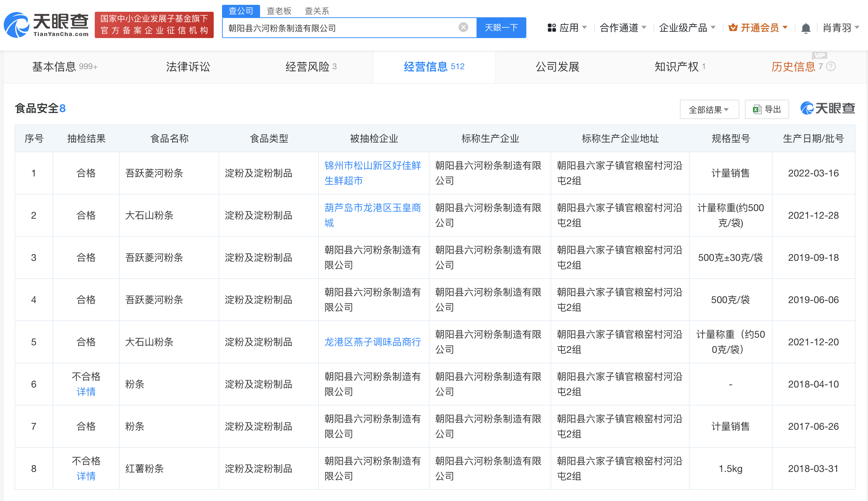This screenshot has width=868, height=501.
Task: Click the Excel icon on the 导出 button
Action: [757, 109]
